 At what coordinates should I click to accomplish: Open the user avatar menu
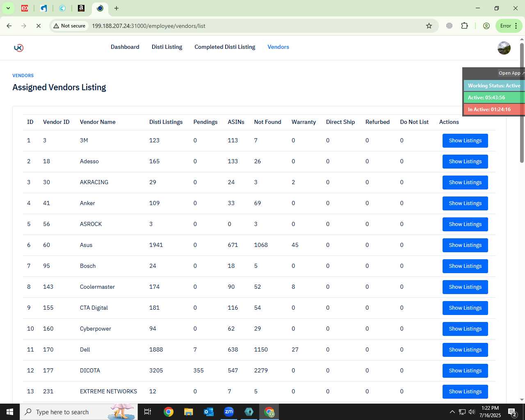pos(504,48)
